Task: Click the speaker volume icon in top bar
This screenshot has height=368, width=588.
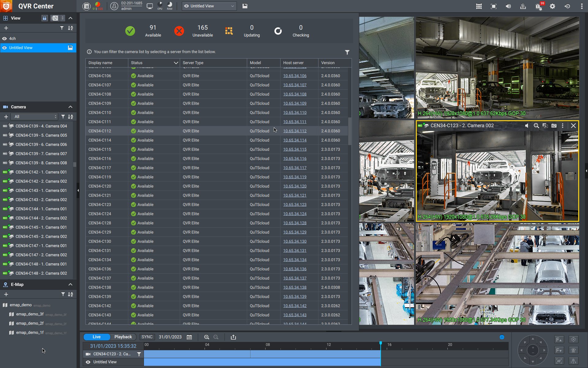Action: 508,6
